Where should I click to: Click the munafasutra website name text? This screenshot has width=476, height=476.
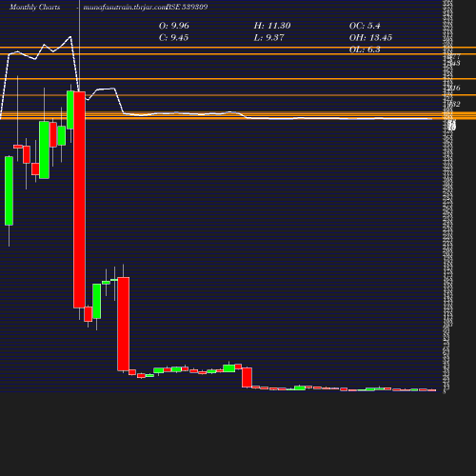tap(125, 8)
